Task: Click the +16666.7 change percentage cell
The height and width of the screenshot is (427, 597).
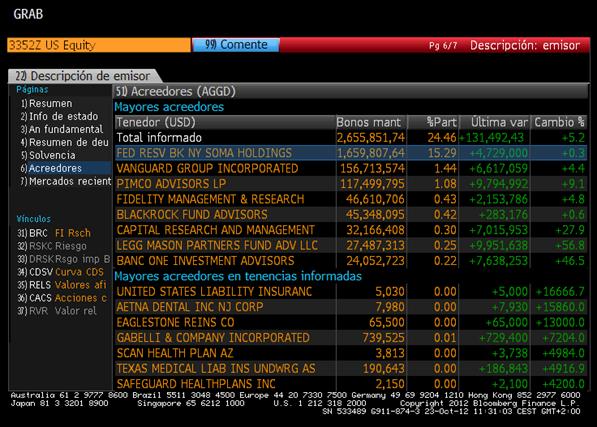Action: click(x=560, y=292)
